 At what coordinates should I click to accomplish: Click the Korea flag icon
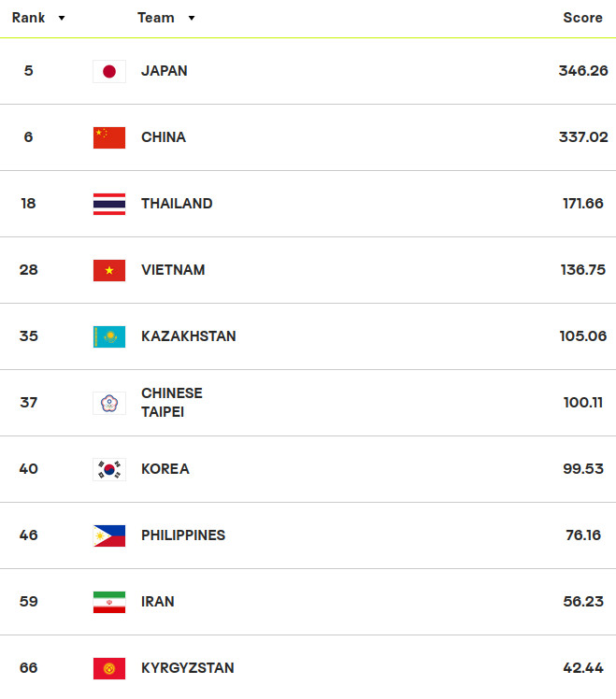pyautogui.click(x=109, y=469)
